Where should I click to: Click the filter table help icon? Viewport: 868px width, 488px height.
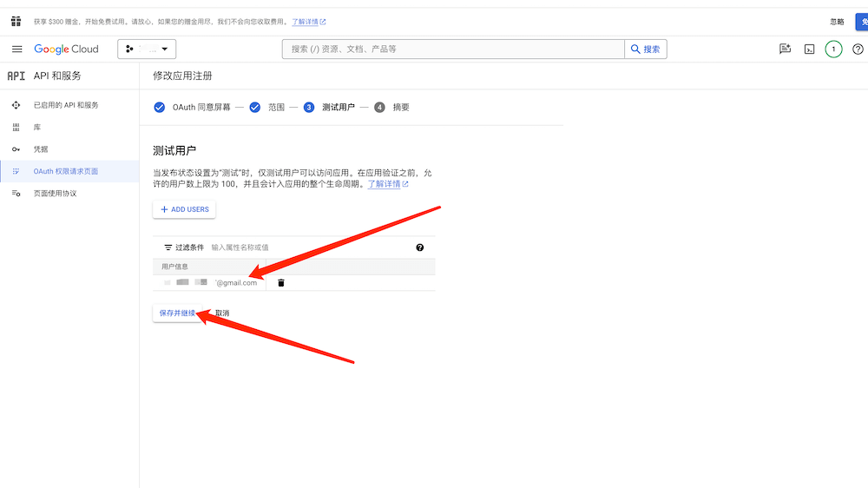(420, 247)
